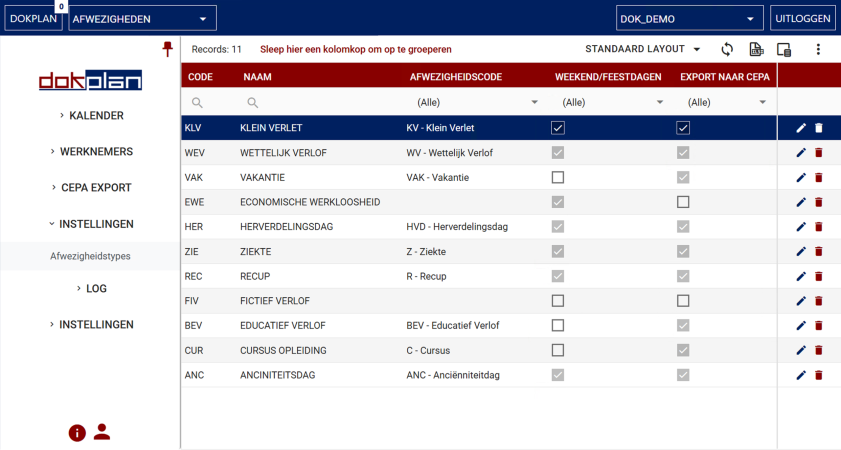Unpin the sidebar using the pin icon
This screenshot has width=841, height=450.
(x=168, y=49)
